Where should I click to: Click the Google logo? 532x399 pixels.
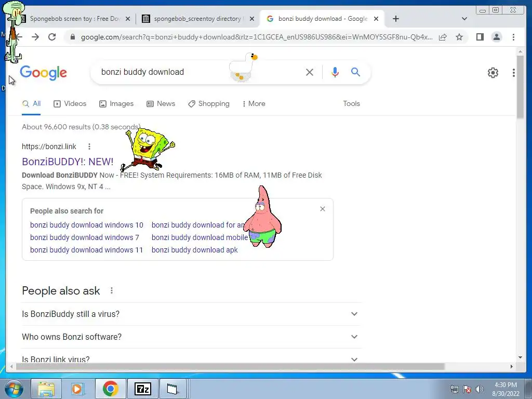coord(44,73)
